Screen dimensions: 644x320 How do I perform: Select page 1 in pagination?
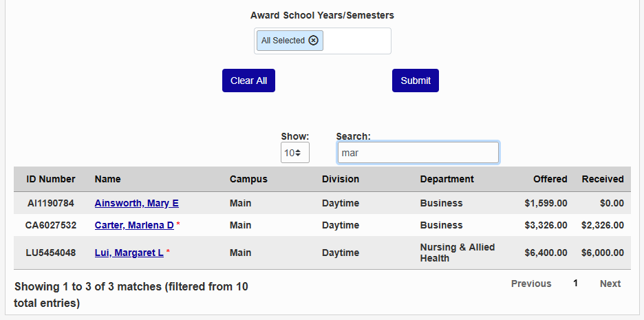tap(576, 284)
